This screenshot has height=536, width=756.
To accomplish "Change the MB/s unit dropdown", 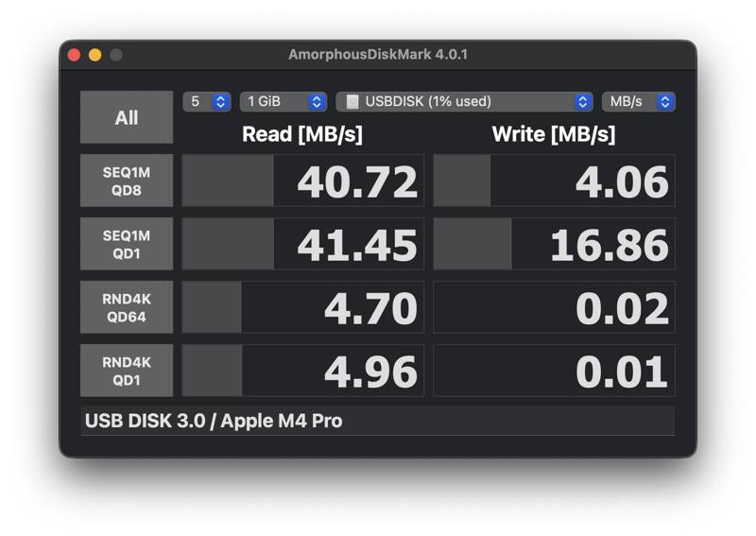I will [638, 101].
